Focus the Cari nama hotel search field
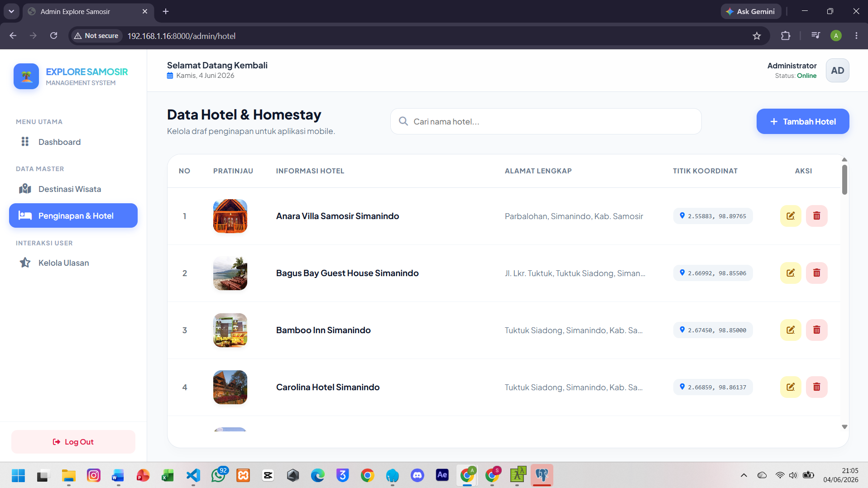 point(546,121)
